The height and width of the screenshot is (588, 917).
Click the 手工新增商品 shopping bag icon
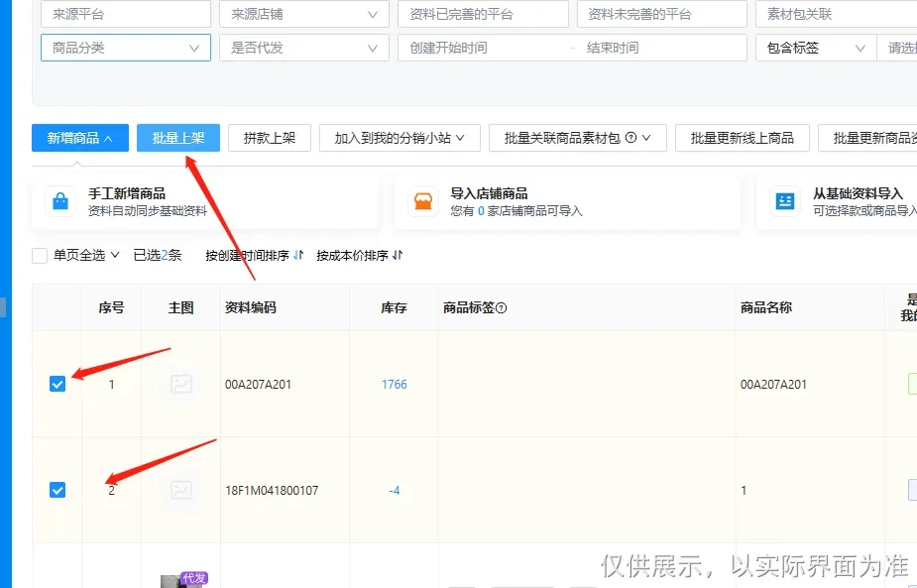pyautogui.click(x=60, y=201)
